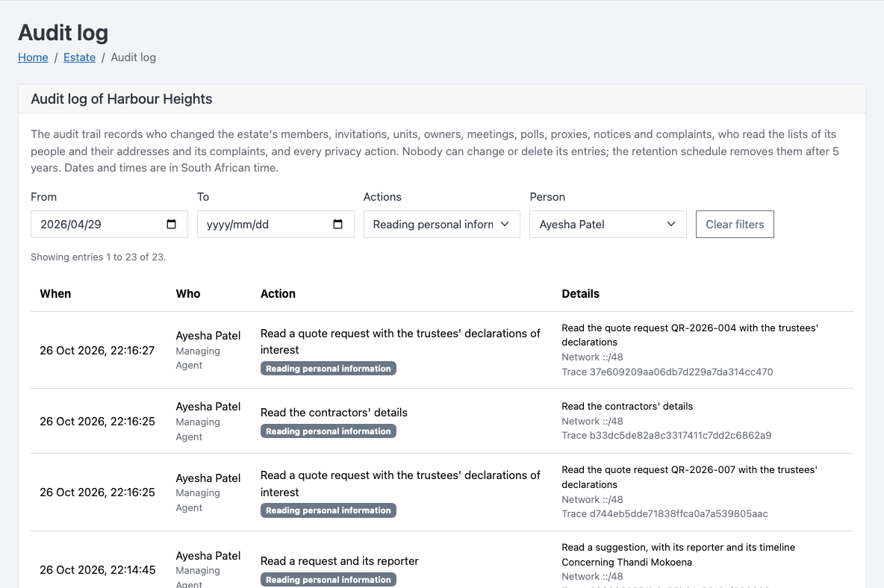Go to Home via the breadcrumb
This screenshot has width=884, height=588.
pyautogui.click(x=34, y=57)
